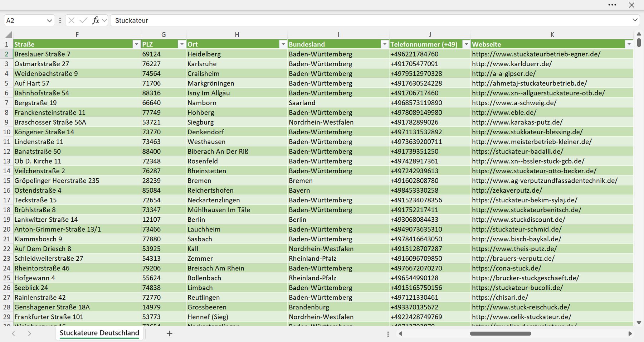
Task: Click the select-all triangle corner
Action: pos(9,35)
